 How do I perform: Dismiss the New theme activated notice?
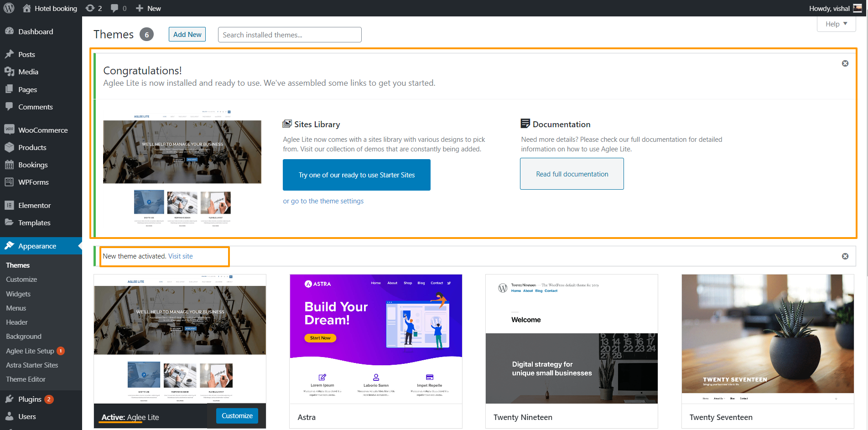pyautogui.click(x=845, y=256)
